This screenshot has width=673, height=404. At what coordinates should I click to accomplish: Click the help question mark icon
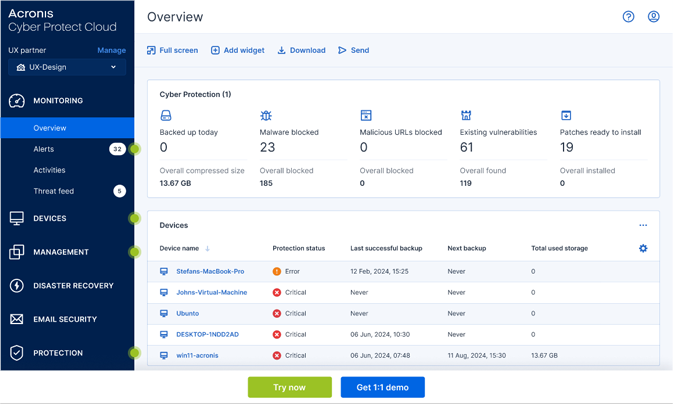(628, 17)
